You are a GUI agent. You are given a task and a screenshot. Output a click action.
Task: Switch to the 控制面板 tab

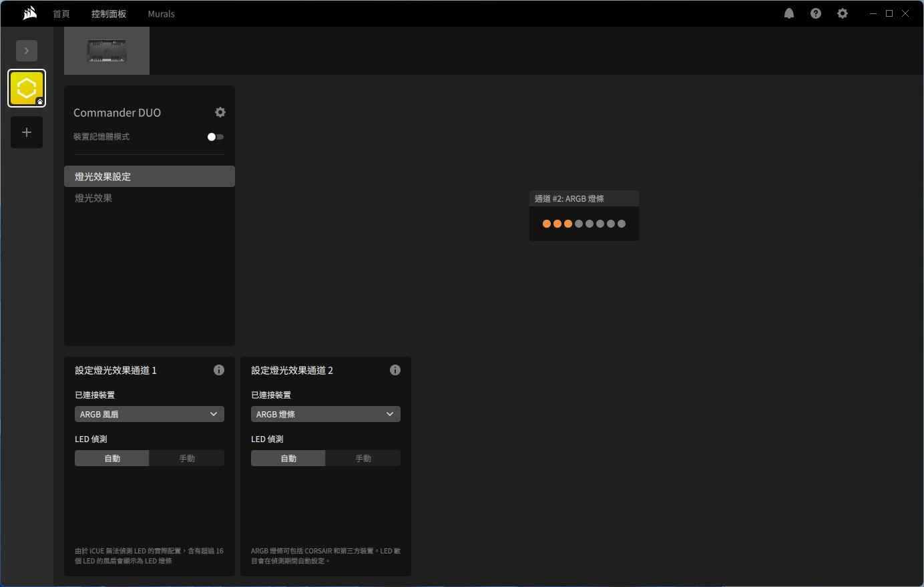click(109, 14)
